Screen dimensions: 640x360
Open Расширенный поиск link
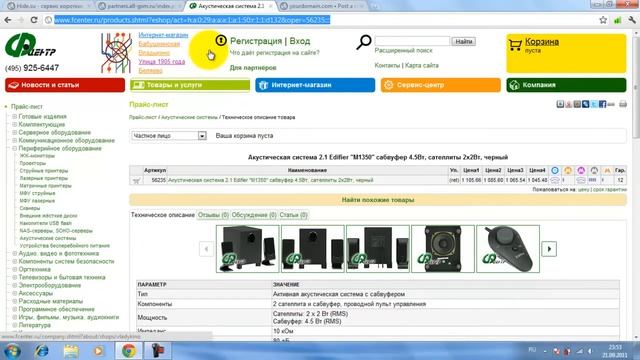403,51
